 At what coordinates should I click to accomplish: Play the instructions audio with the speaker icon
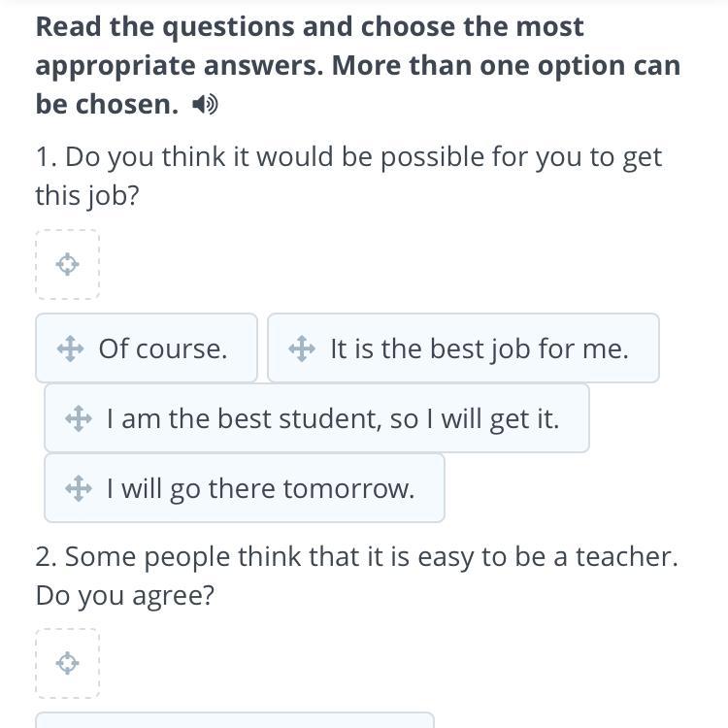[x=205, y=105]
